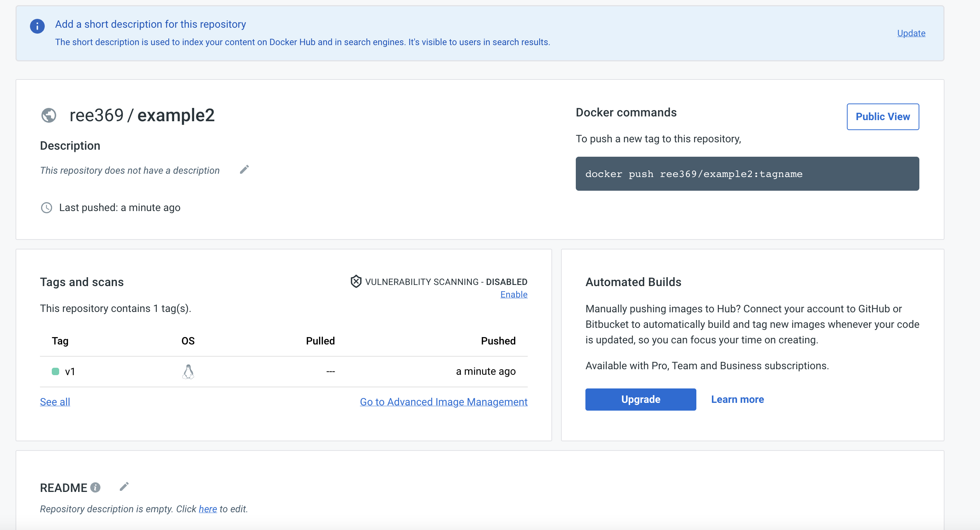Click green status square for v1
The height and width of the screenshot is (530, 980).
point(55,371)
